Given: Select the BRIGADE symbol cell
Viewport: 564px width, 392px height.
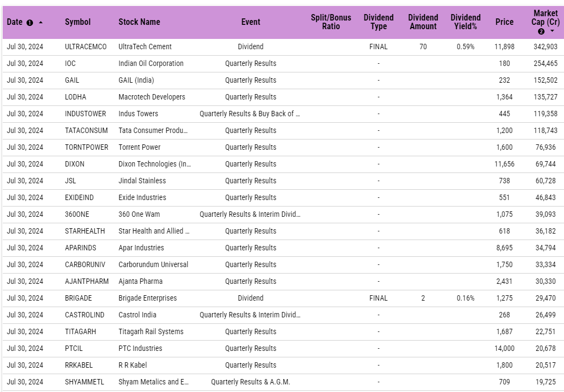Looking at the screenshot, I should (x=78, y=298).
